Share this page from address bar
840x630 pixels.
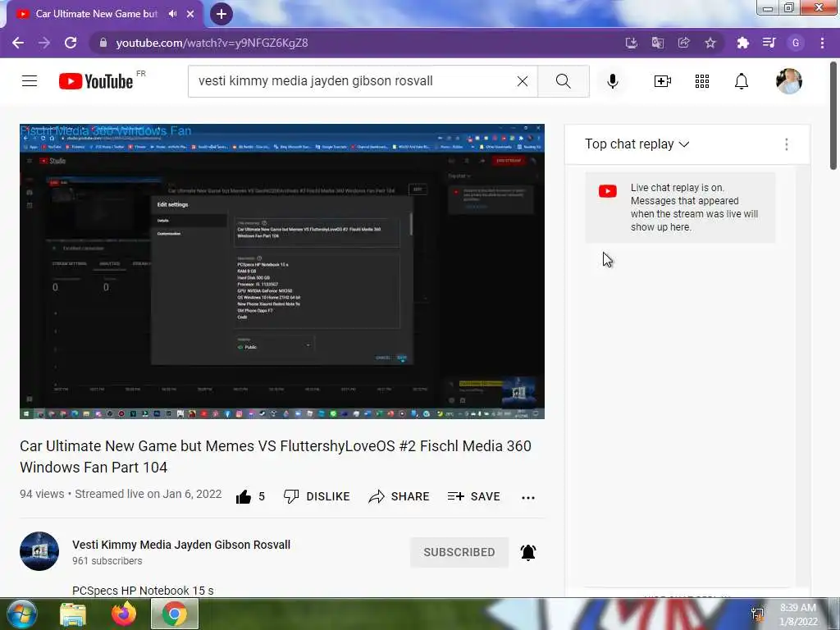point(683,43)
